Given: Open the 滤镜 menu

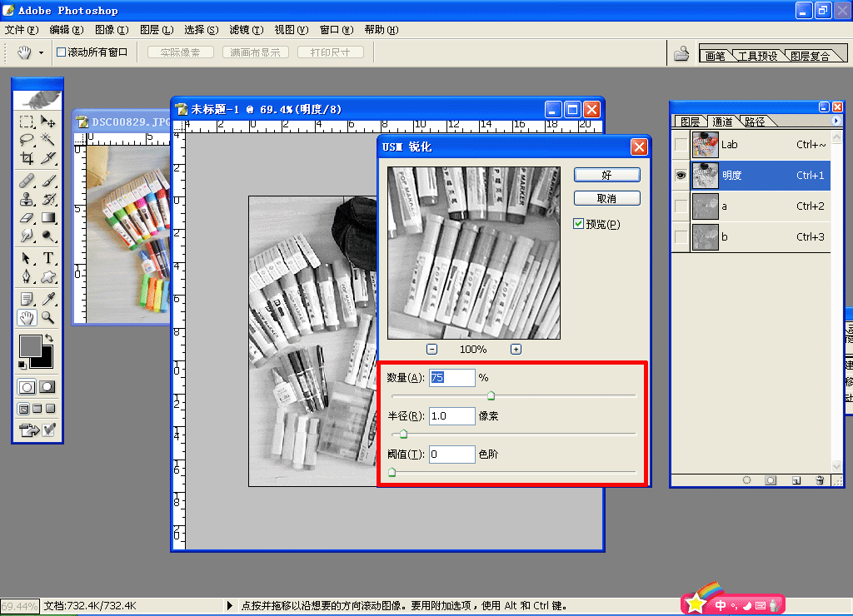Looking at the screenshot, I should coord(246,29).
